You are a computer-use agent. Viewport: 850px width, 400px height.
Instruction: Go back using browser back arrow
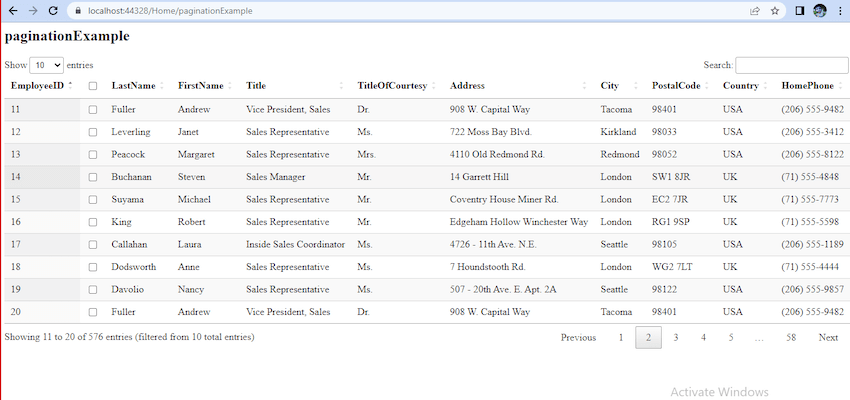pos(14,10)
